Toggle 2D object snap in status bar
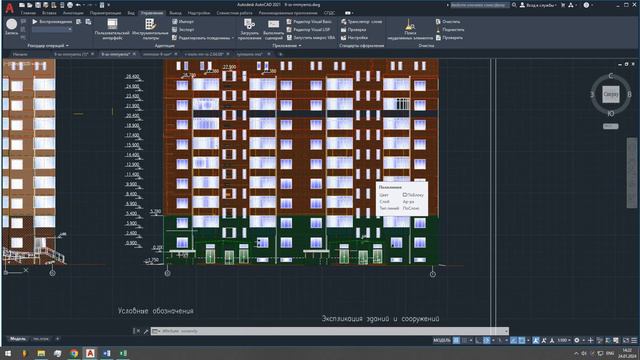640x360 pixels. click(522, 340)
